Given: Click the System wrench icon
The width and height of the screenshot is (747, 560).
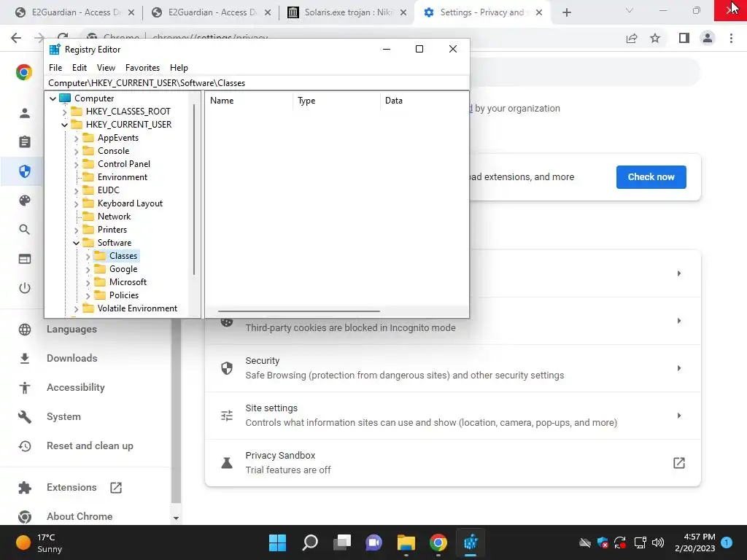Looking at the screenshot, I should (24, 416).
